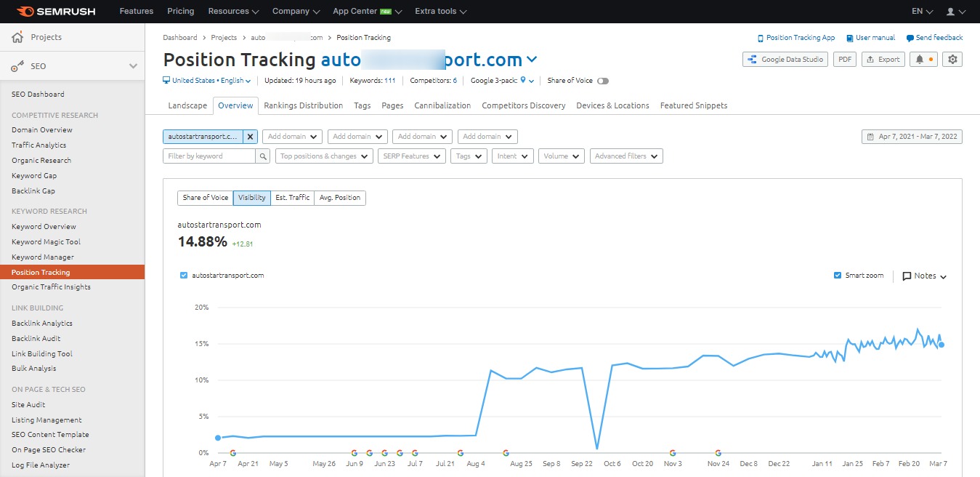Click Google update marker near Apr 7
The height and width of the screenshot is (477, 980).
[x=232, y=453]
